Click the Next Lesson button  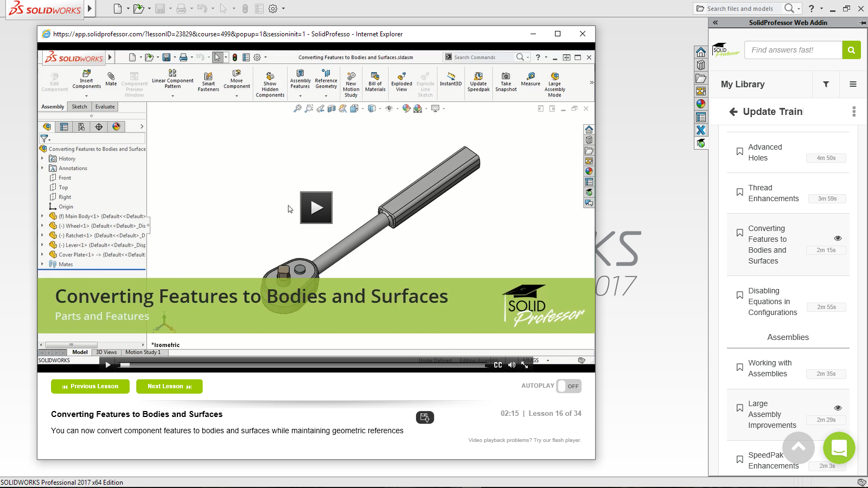pos(169,386)
